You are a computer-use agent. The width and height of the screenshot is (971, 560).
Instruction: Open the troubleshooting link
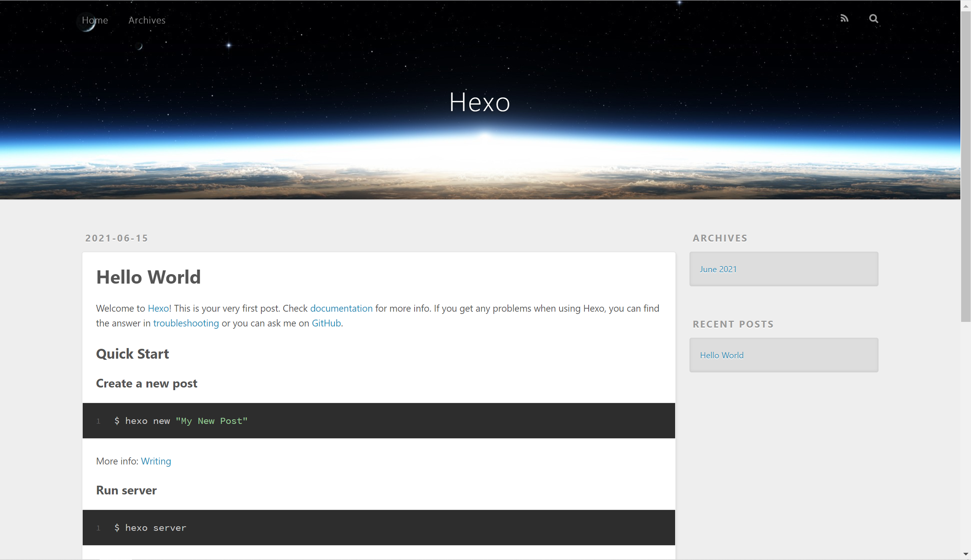pyautogui.click(x=186, y=323)
